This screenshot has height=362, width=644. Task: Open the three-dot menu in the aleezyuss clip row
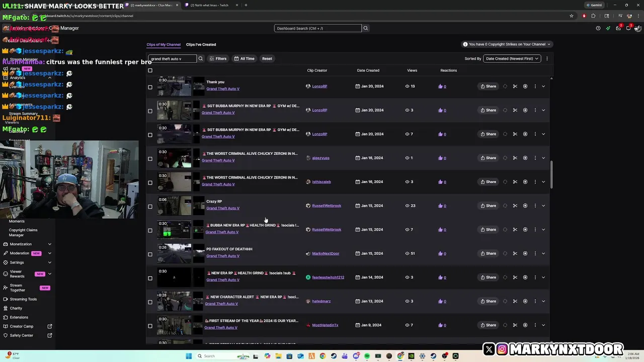click(535, 158)
